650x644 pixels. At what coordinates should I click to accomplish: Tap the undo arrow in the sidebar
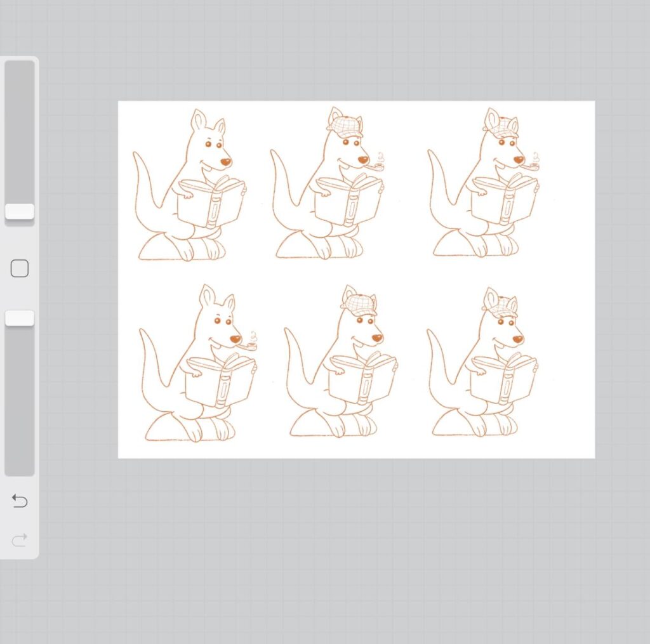pos(20,501)
